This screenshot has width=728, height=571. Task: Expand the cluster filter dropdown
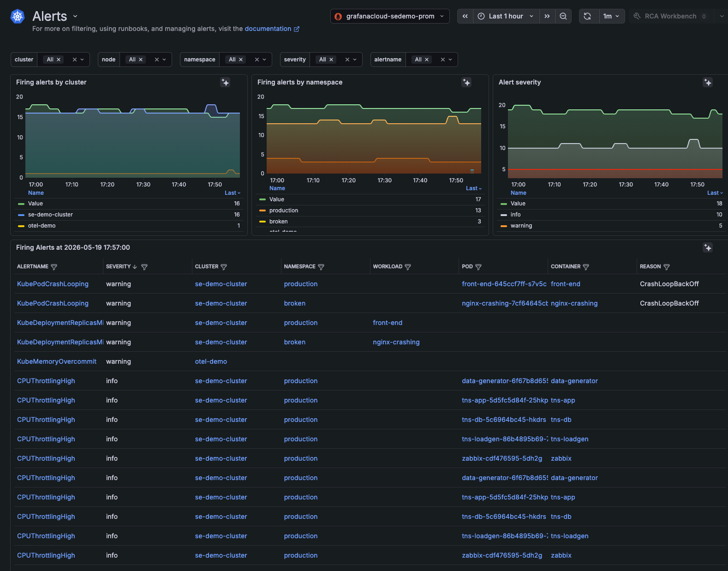click(82, 60)
